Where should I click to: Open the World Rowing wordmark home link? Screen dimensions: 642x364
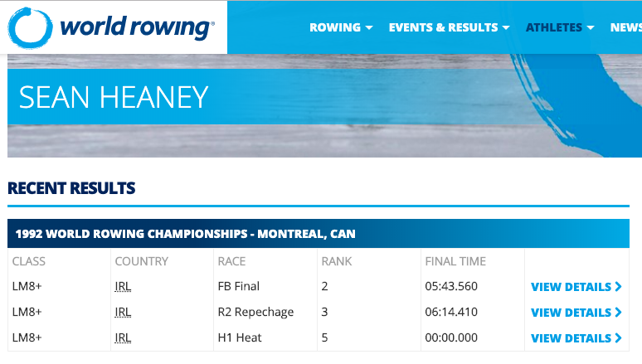pos(137,27)
